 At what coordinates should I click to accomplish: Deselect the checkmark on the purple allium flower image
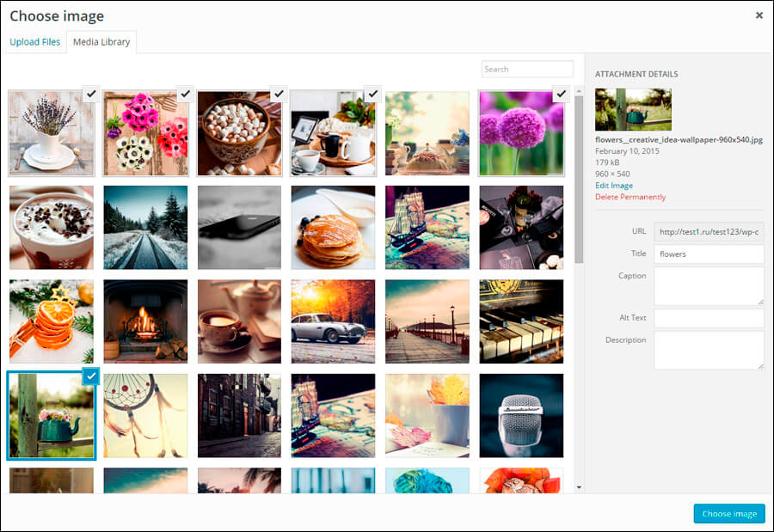click(x=560, y=95)
